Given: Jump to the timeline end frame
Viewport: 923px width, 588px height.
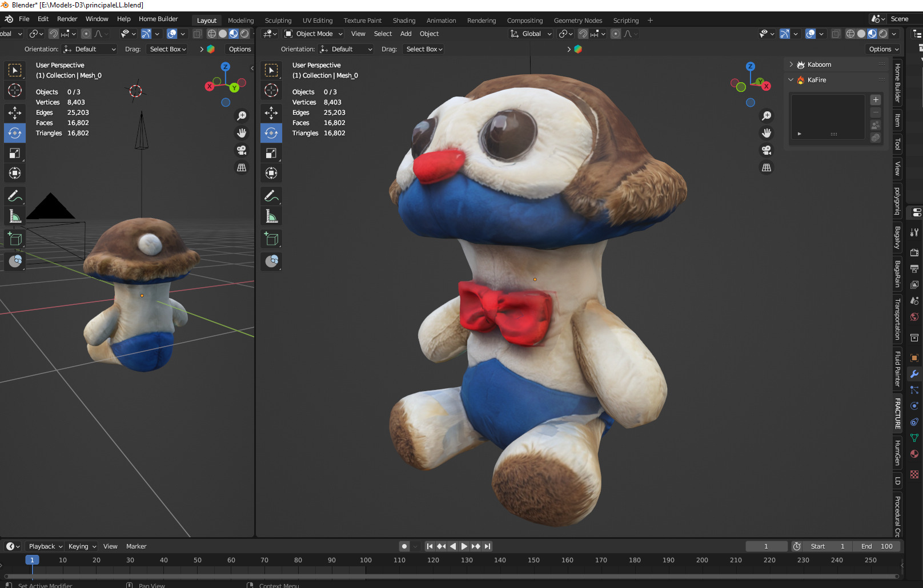Looking at the screenshot, I should point(487,546).
